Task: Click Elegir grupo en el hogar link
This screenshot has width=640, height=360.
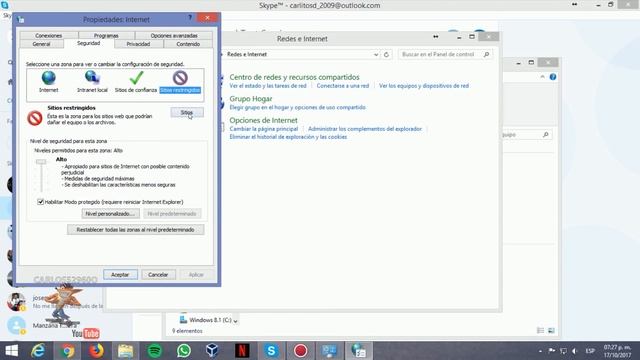Action: point(298,107)
